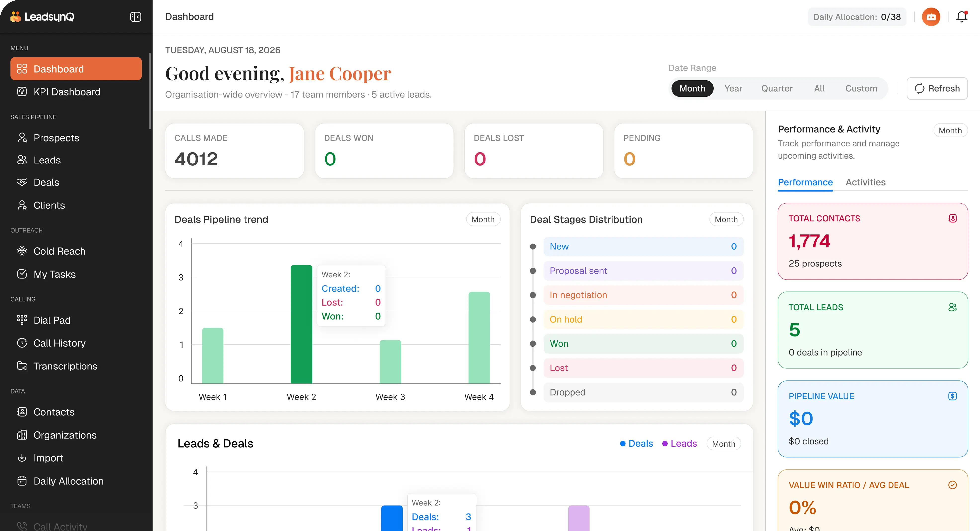Switch to the Performance tab
The width and height of the screenshot is (980, 531).
805,183
